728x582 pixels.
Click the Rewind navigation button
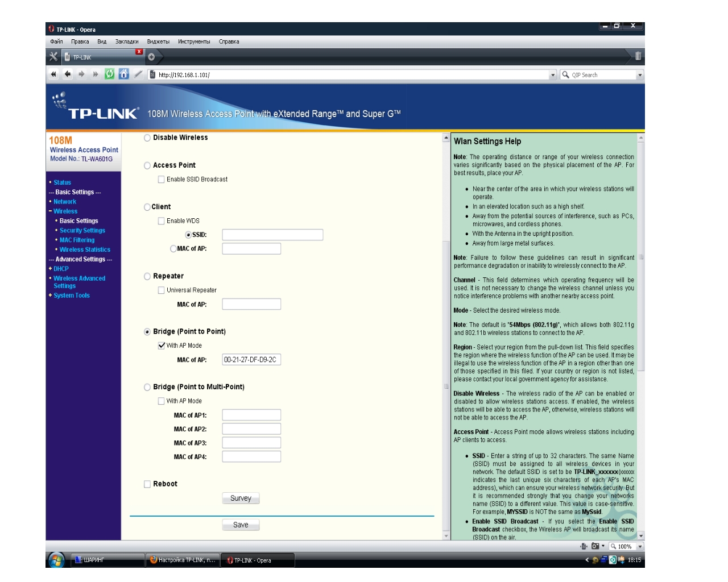pyautogui.click(x=53, y=74)
